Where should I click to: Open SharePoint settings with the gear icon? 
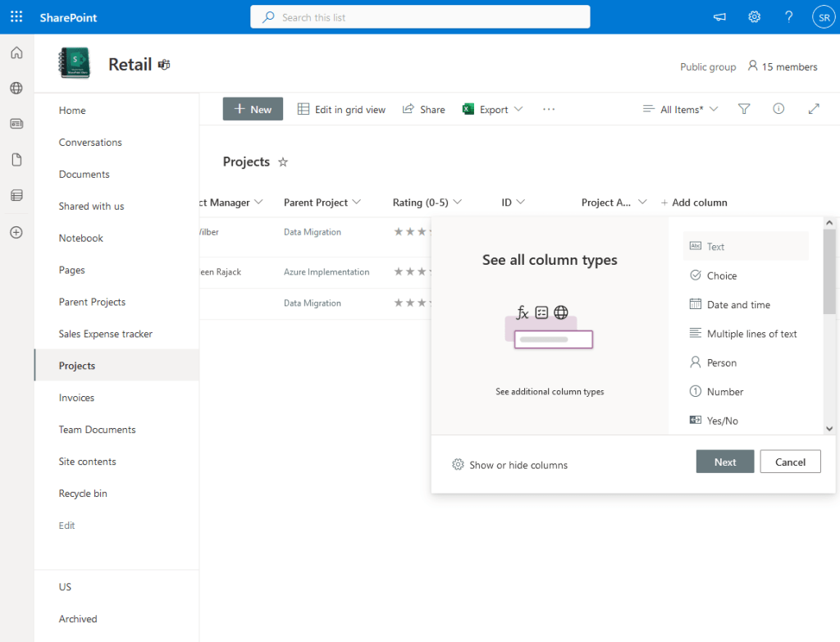754,16
